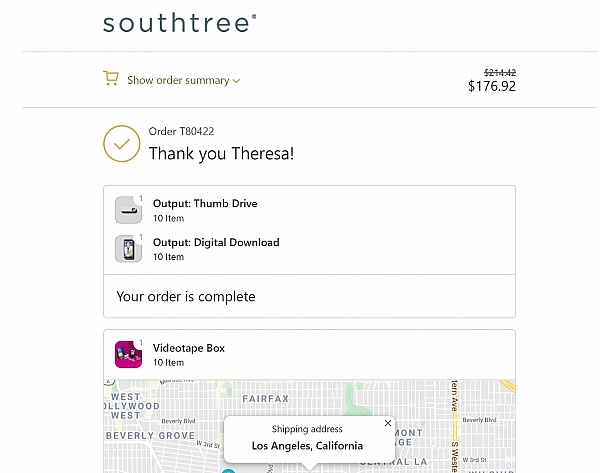Click the "Your order is complete" status
The height and width of the screenshot is (473, 600).
186,296
